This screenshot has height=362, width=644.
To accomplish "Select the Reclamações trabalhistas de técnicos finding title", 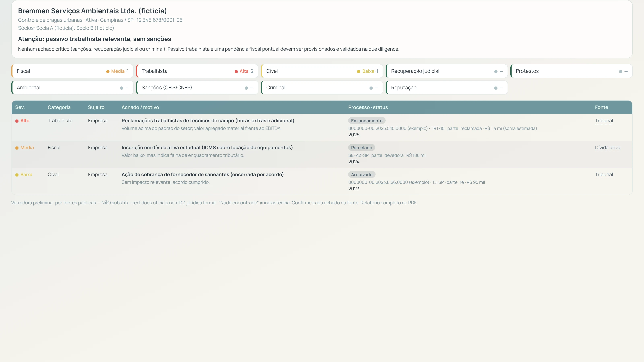I will pos(208,121).
